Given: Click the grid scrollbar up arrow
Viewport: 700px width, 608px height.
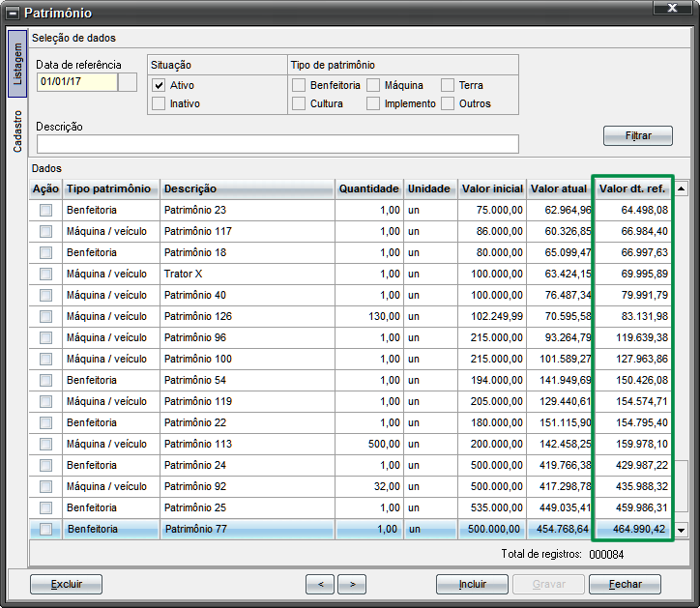Looking at the screenshot, I should tap(682, 188).
